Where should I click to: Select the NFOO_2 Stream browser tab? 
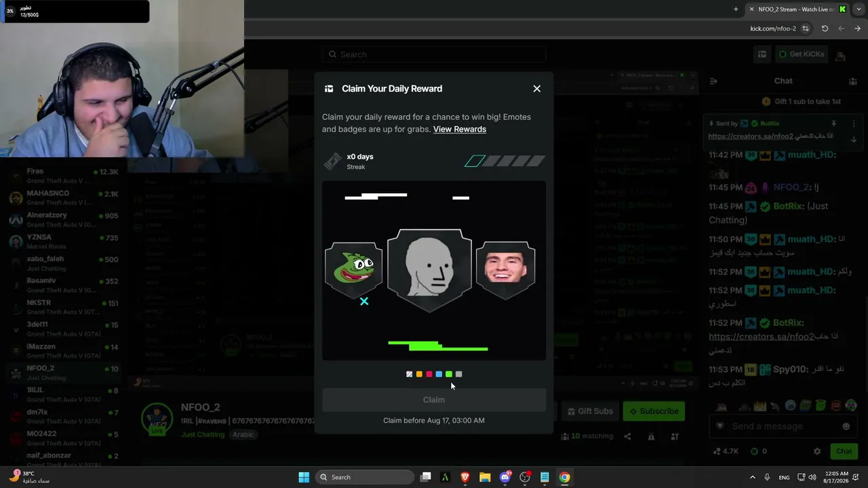(x=797, y=9)
